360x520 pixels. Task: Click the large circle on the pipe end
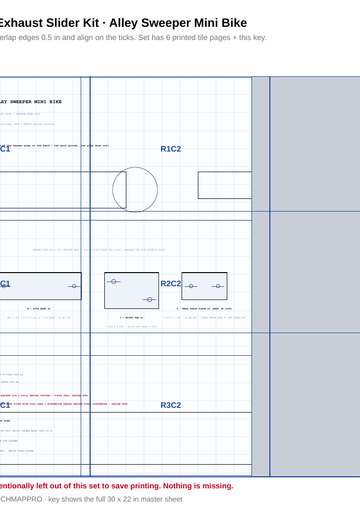tap(135, 190)
